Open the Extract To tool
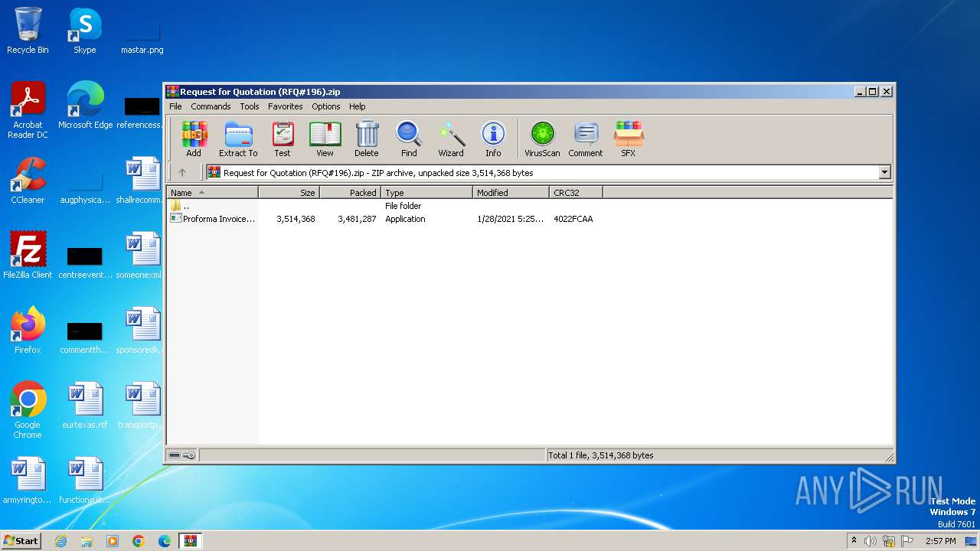The width and height of the screenshot is (980, 551). point(238,139)
